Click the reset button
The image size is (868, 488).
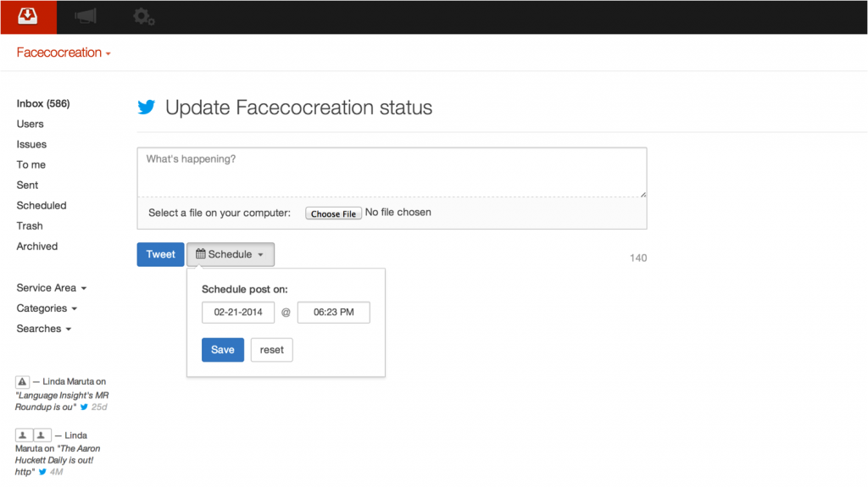tap(271, 350)
